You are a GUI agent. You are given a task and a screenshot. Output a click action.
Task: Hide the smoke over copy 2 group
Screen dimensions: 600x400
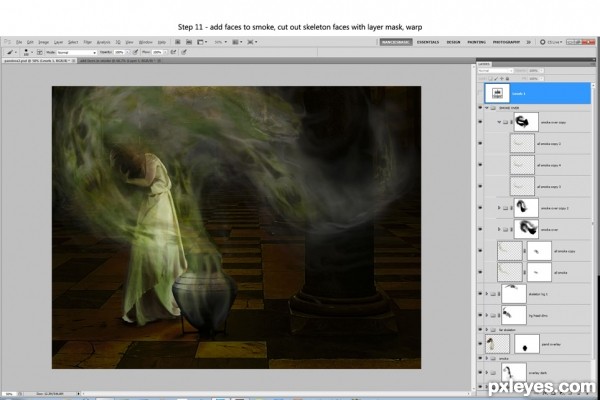[x=480, y=208]
